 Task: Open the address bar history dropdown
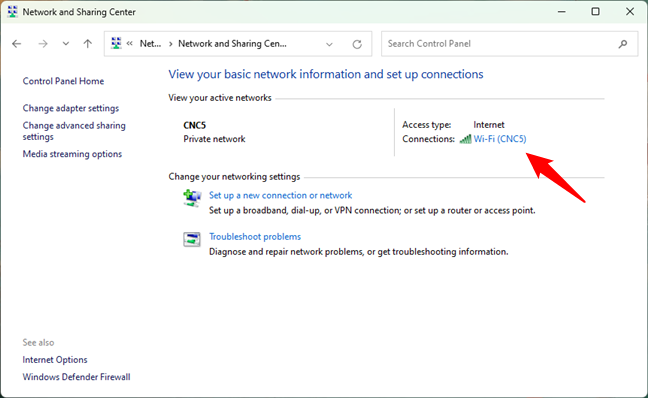(329, 44)
